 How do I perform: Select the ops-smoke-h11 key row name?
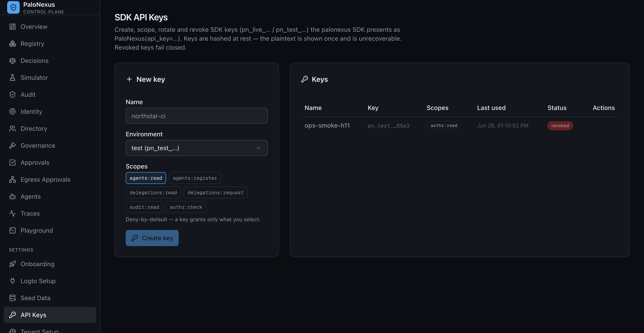pyautogui.click(x=327, y=125)
